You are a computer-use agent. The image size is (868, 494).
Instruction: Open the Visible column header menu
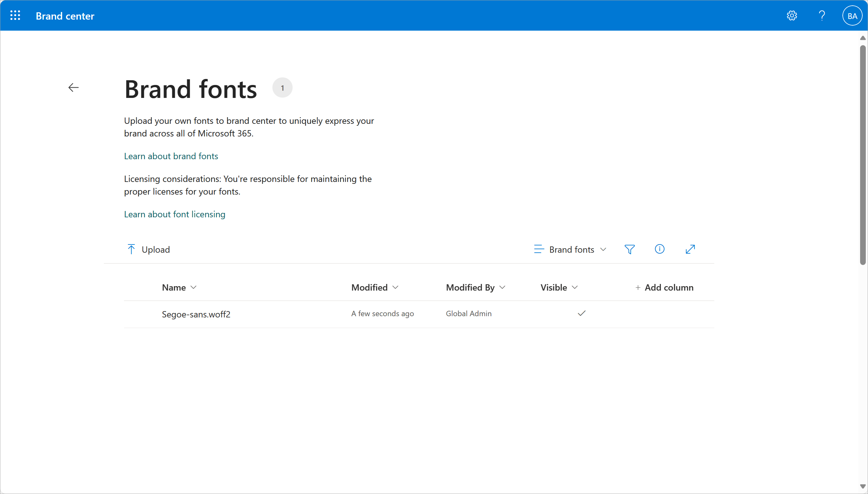[559, 288]
